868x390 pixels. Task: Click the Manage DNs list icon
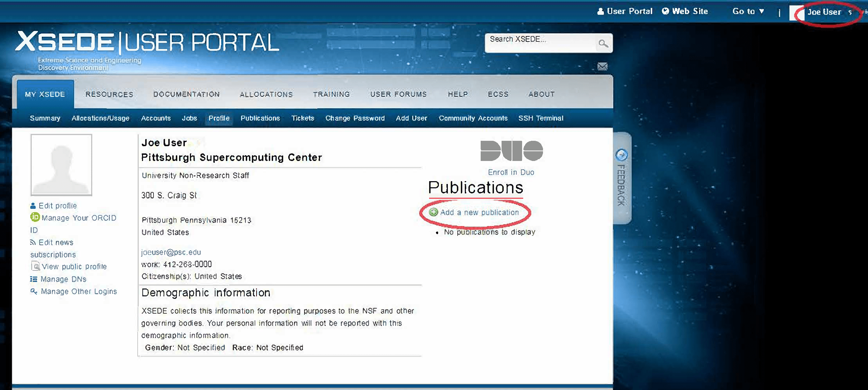34,279
